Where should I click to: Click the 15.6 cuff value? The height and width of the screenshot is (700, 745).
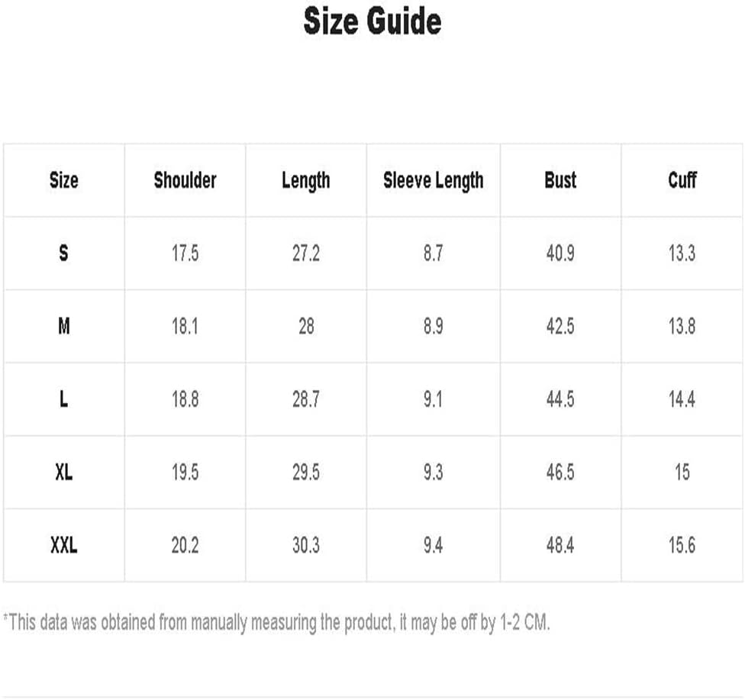[682, 545]
